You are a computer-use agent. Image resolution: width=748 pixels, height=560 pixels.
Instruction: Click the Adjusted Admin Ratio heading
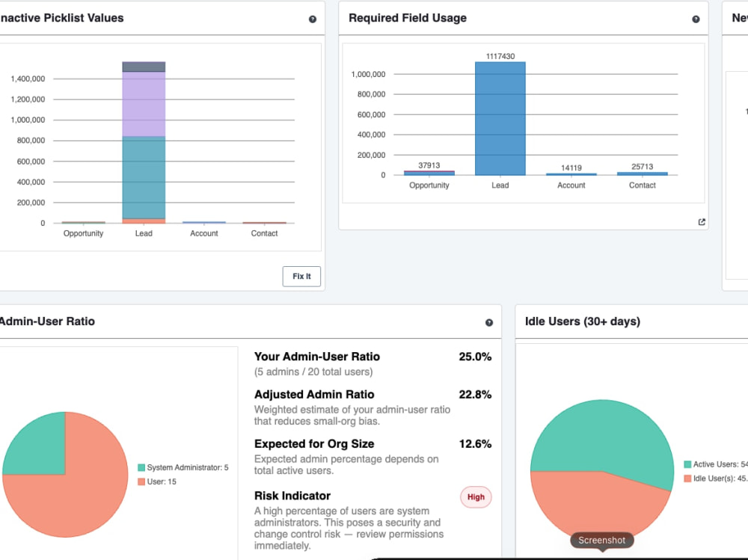(314, 395)
